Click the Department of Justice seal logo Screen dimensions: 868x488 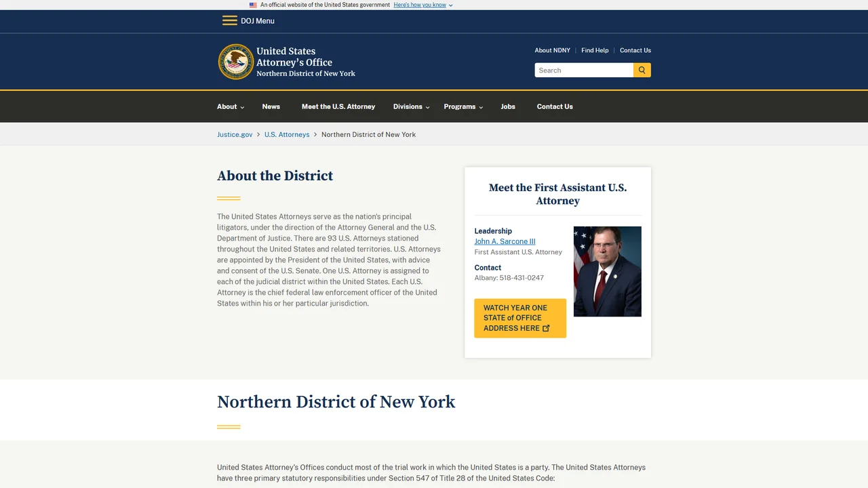(x=236, y=62)
